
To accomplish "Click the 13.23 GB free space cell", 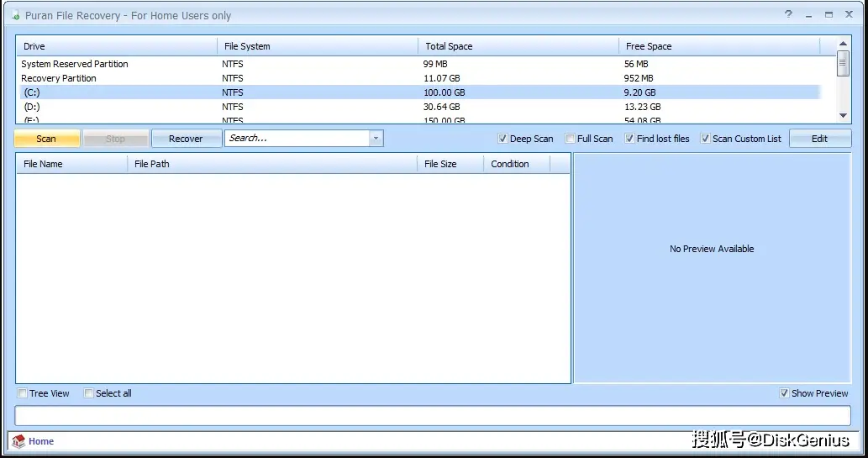I will click(642, 107).
